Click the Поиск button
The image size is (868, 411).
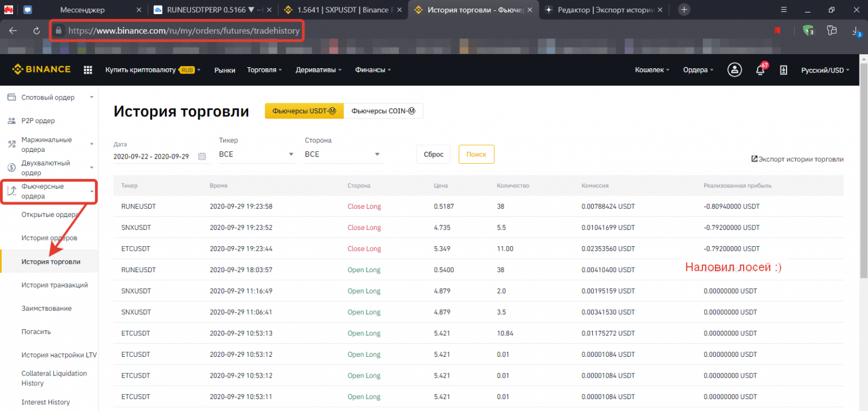476,154
